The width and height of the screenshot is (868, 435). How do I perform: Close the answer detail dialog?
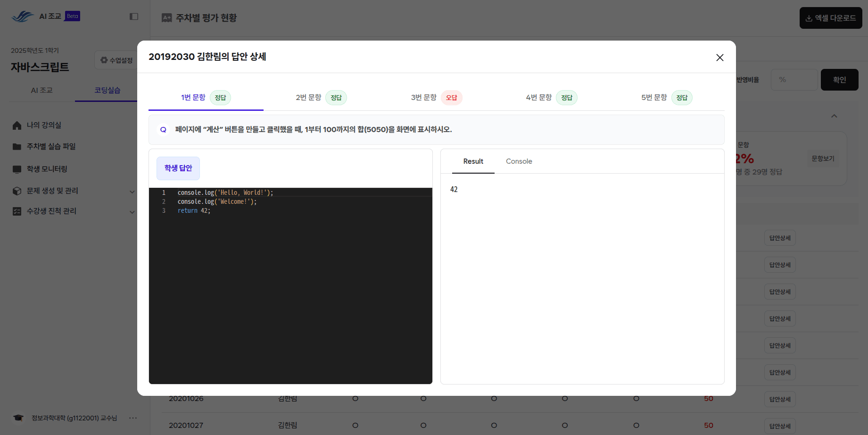719,58
